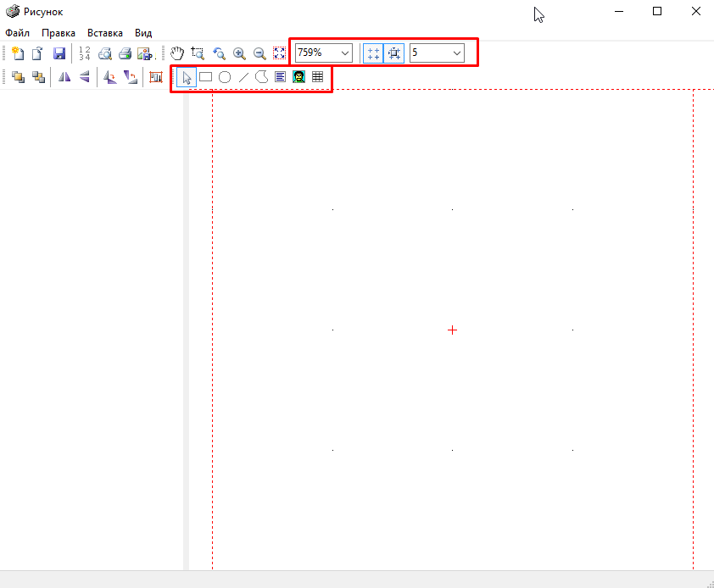
Task: Click the 1234 page numbering icon
Action: coord(84,53)
